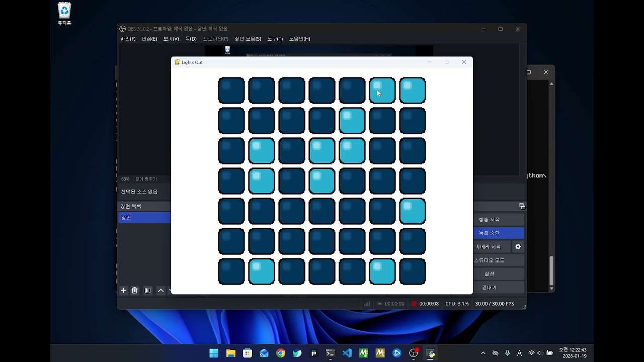Open the Recycle Bin desktop icon

pyautogui.click(x=64, y=14)
